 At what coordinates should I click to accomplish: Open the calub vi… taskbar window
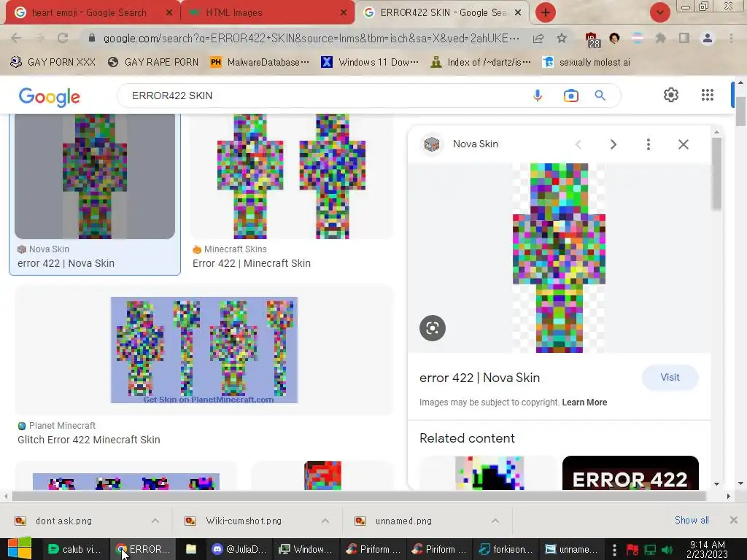tap(76, 549)
